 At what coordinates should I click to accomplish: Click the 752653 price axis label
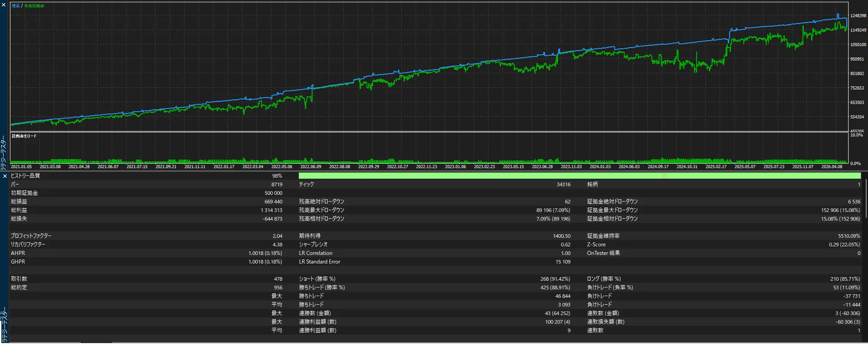point(857,88)
